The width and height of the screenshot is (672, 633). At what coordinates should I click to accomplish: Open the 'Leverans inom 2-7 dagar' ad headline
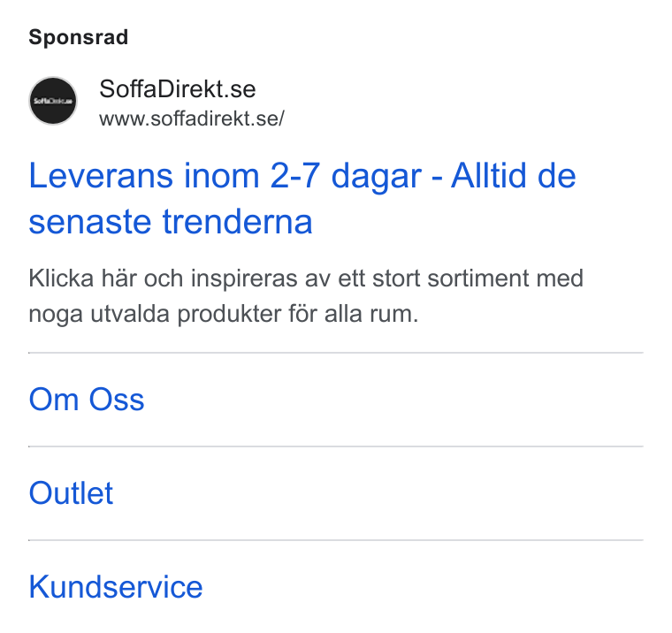point(302,198)
